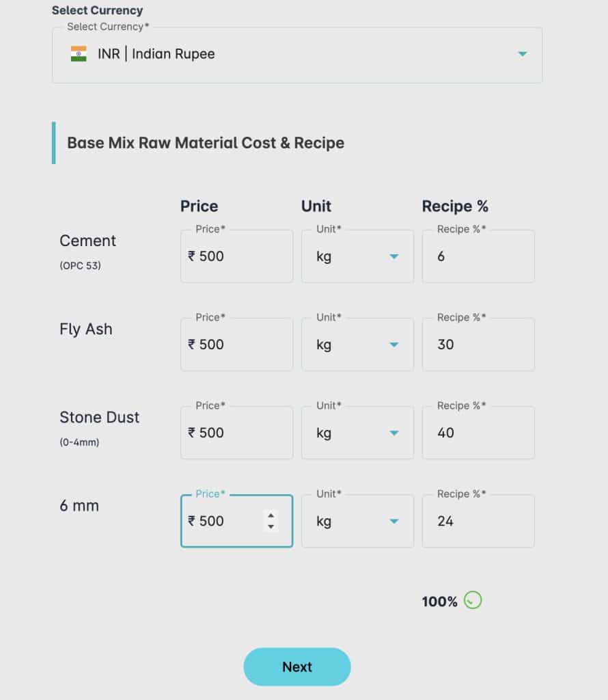608x700 pixels.
Task: Click the 6 mm price input field
Action: [237, 521]
